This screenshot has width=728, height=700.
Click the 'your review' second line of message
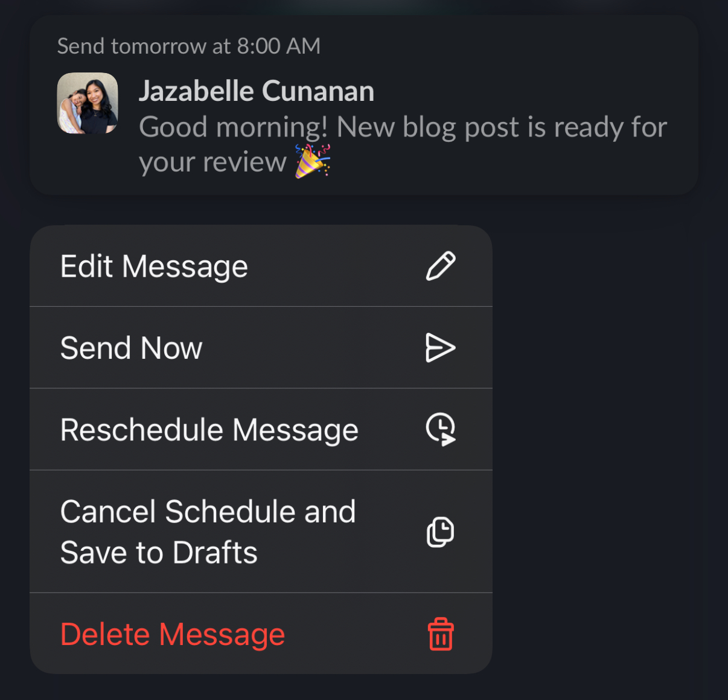click(x=212, y=162)
